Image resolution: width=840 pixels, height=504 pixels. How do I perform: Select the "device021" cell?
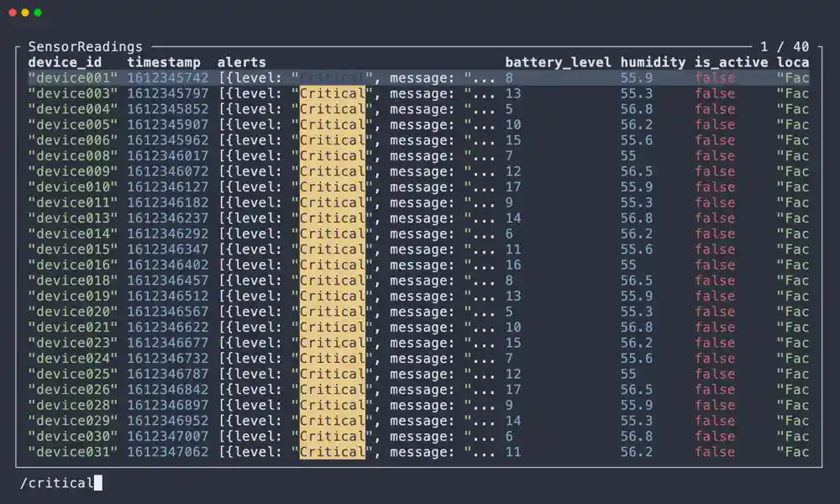coord(73,327)
